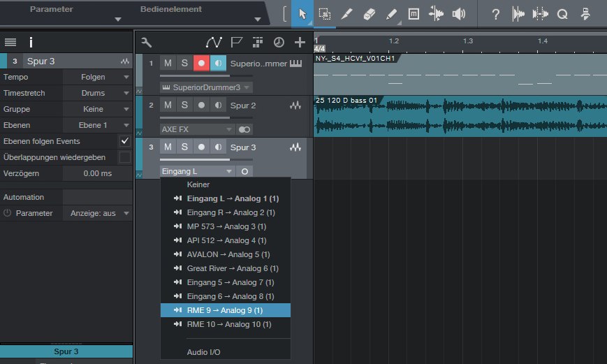Click timeline ruler at 1.3
This screenshot has height=364, width=607.
point(467,41)
